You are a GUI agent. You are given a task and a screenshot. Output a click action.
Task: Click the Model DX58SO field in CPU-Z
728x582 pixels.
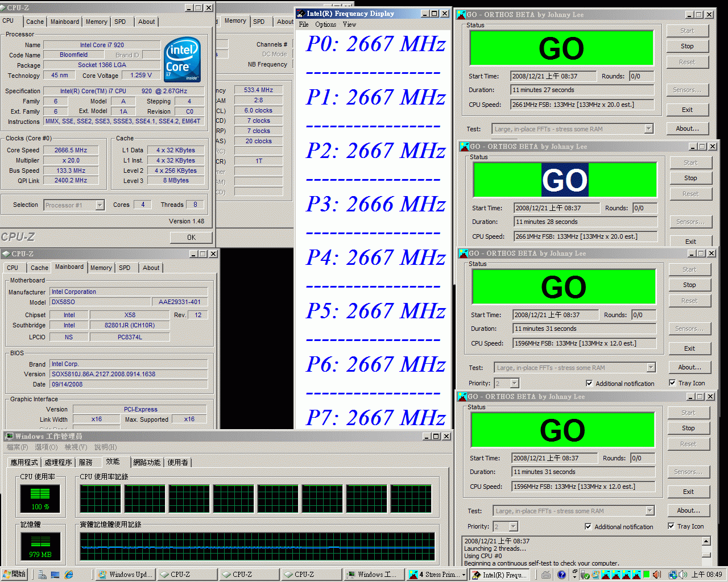click(100, 302)
